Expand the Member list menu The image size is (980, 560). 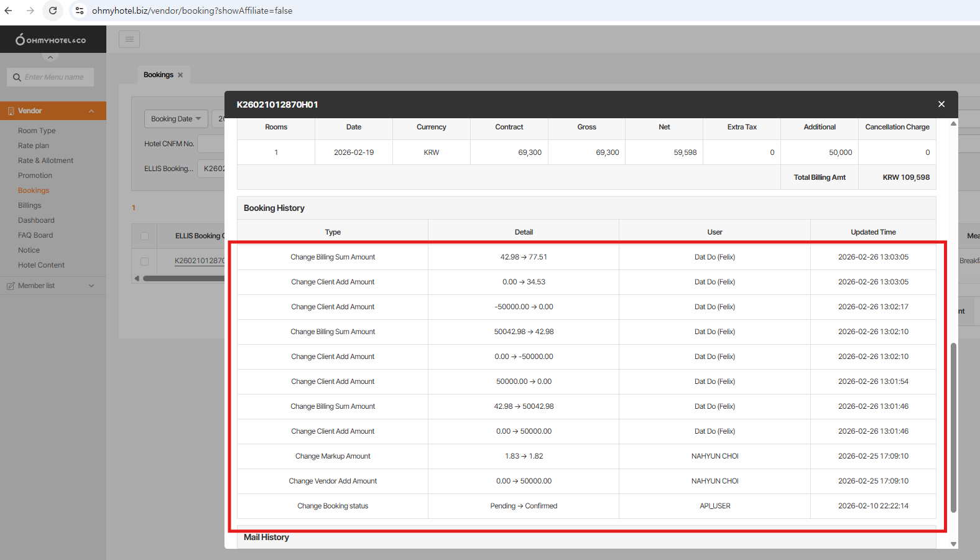91,286
